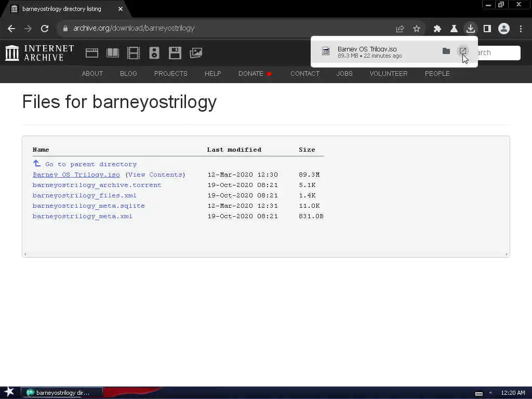The image size is (532, 399).
Task: Click the Archive search box
Action: [x=499, y=53]
